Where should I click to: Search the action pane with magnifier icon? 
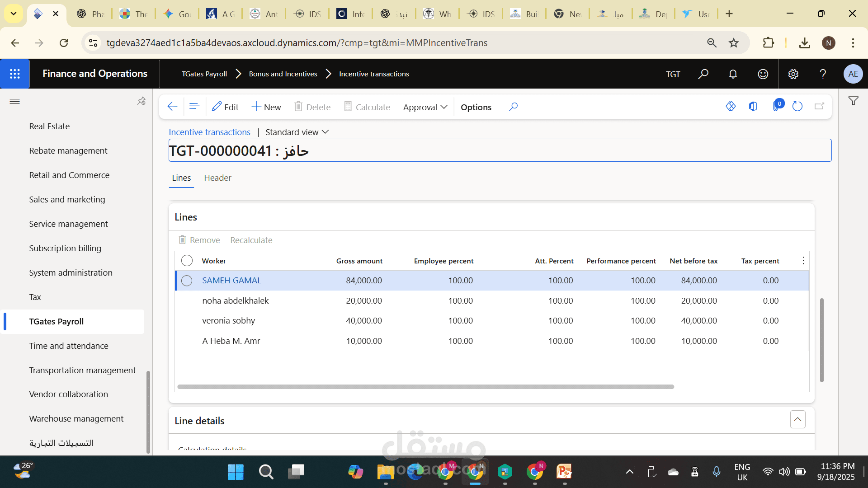[513, 107]
